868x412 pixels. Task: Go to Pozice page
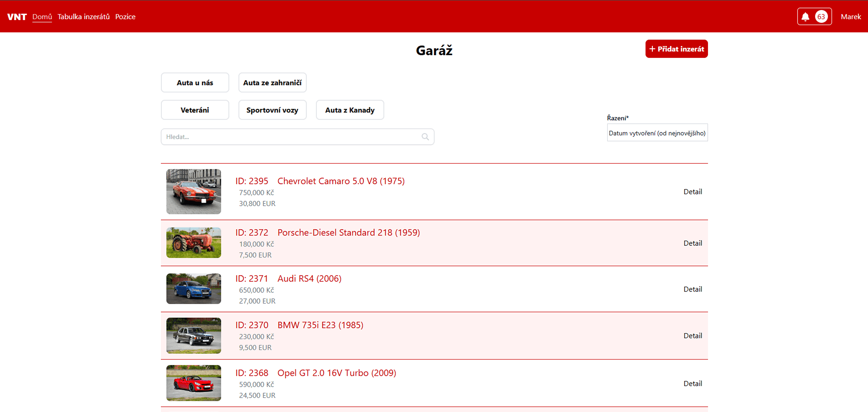(x=125, y=17)
